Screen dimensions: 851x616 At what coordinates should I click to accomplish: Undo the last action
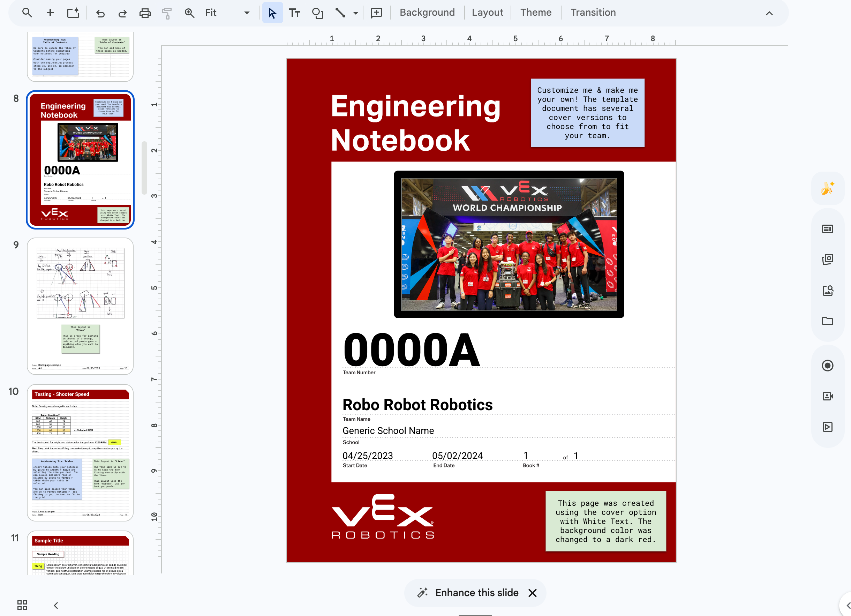coord(100,14)
